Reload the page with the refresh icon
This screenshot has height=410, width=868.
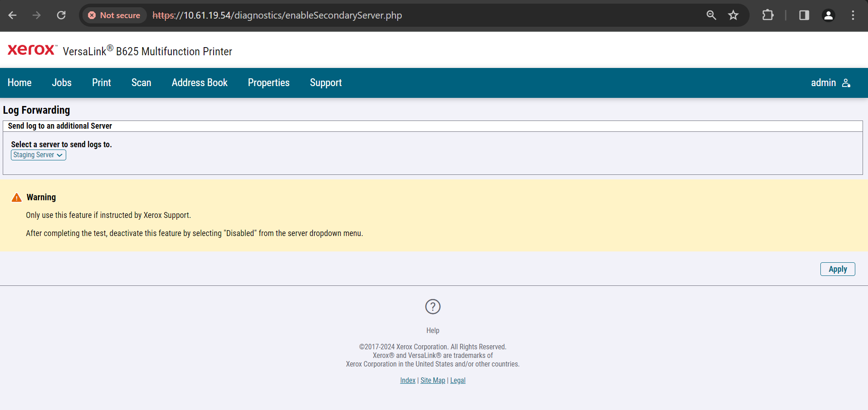point(61,15)
